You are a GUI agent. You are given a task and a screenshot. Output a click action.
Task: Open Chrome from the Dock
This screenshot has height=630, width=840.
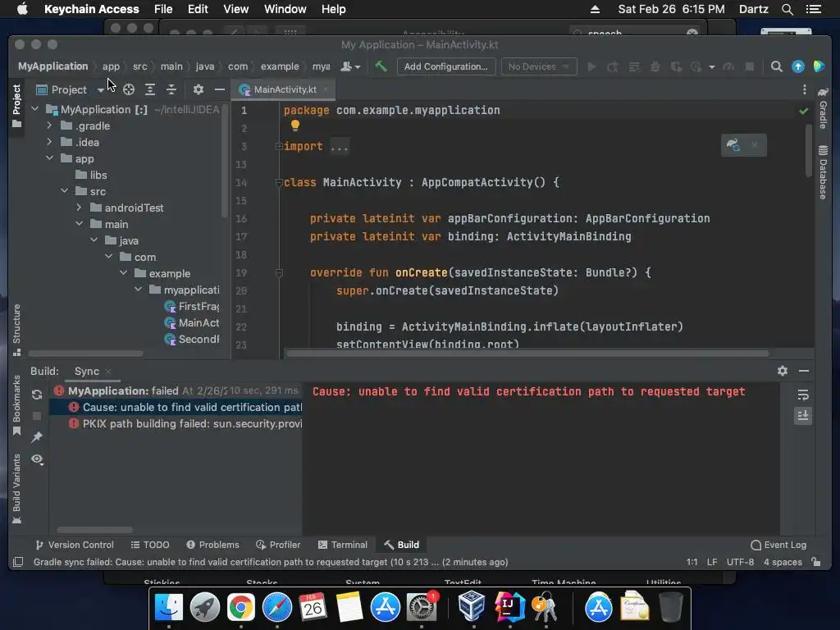241,608
